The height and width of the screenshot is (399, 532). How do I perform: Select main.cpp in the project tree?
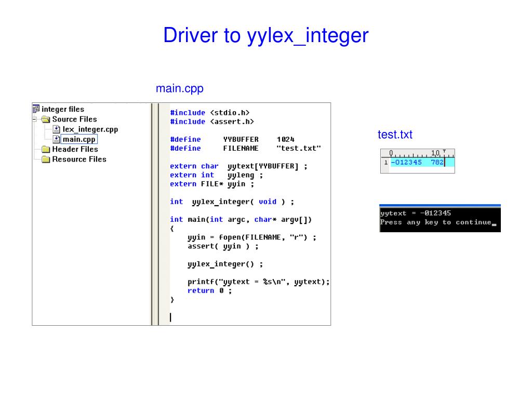click(x=79, y=139)
